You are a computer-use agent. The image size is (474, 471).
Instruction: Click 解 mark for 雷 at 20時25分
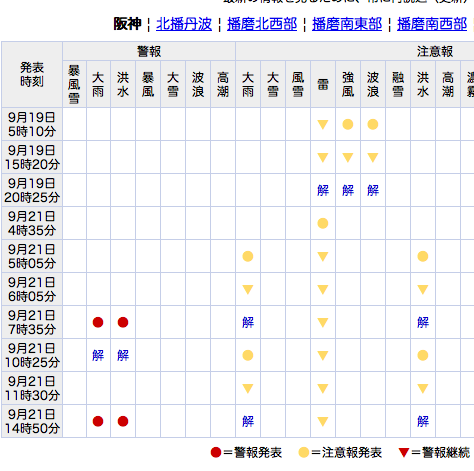point(323,190)
